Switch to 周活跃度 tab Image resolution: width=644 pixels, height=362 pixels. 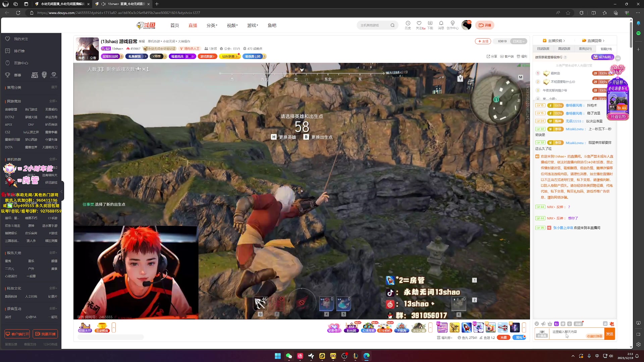[x=564, y=49]
